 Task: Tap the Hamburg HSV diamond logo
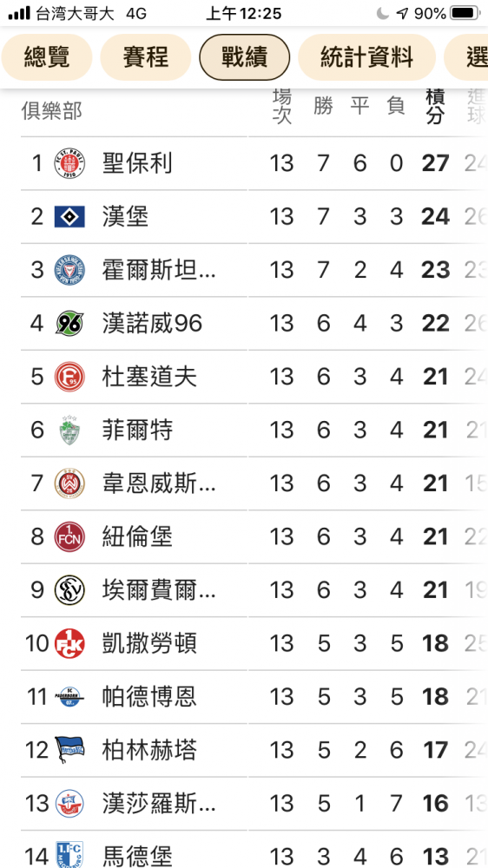coord(69,216)
